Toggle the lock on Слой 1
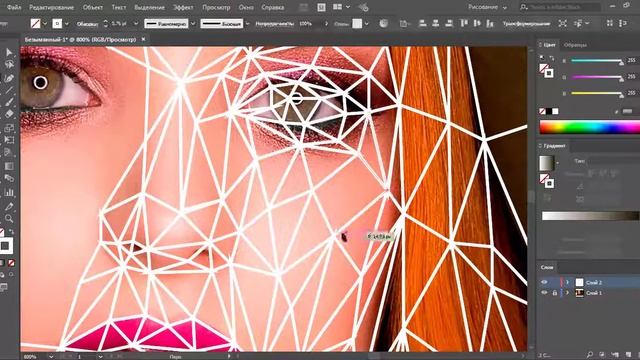 [x=555, y=293]
